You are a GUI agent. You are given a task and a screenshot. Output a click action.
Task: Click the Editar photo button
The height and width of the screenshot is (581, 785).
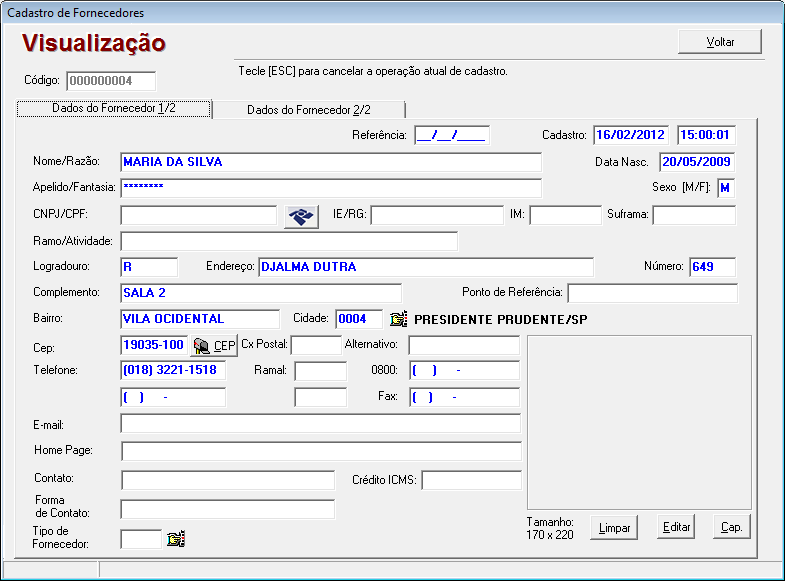(676, 527)
